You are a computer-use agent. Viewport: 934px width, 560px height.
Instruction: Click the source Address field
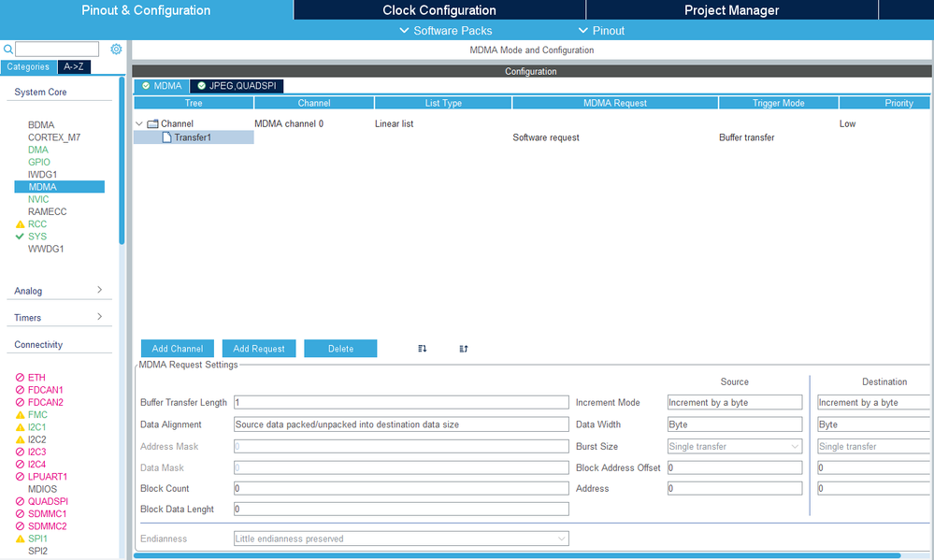click(735, 489)
